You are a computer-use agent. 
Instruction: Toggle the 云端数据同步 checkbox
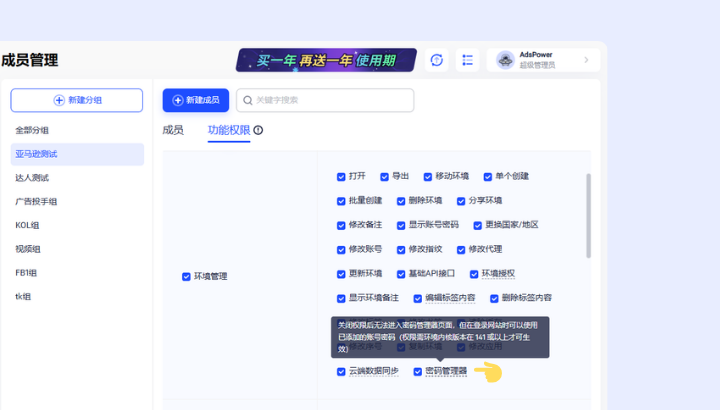click(x=341, y=371)
